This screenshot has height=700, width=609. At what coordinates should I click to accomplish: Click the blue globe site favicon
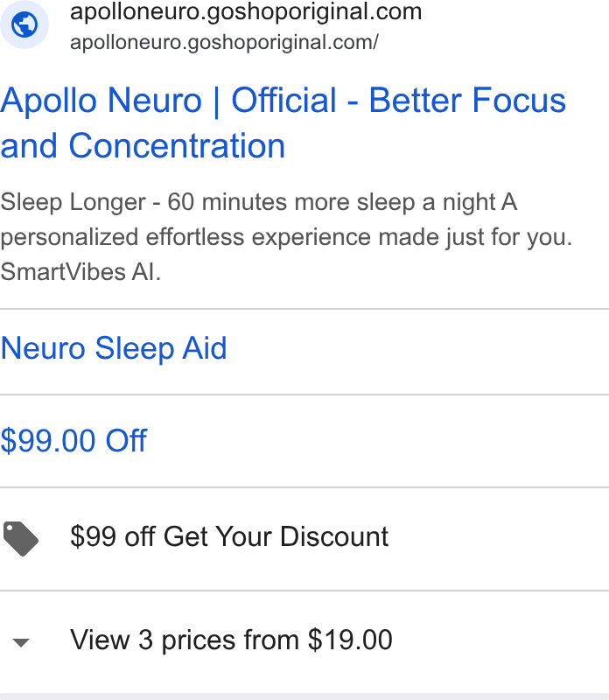coord(24,24)
